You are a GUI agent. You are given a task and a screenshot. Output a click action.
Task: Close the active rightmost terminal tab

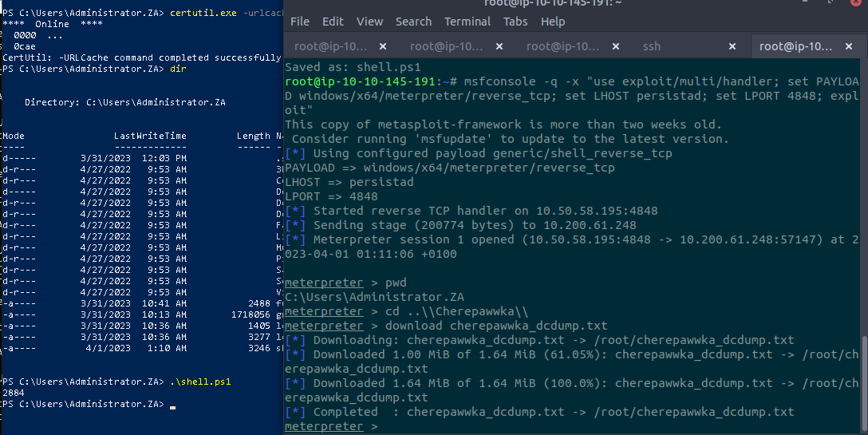click(x=849, y=46)
